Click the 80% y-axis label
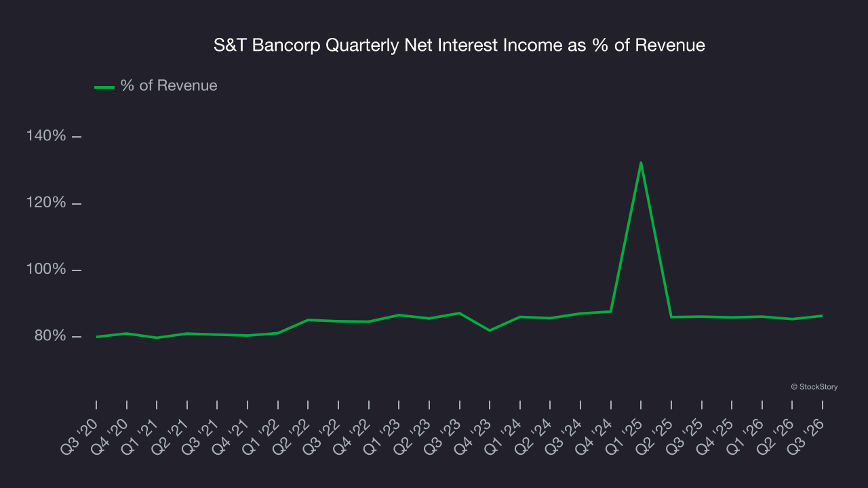Image resolution: width=868 pixels, height=488 pixels. 50,336
